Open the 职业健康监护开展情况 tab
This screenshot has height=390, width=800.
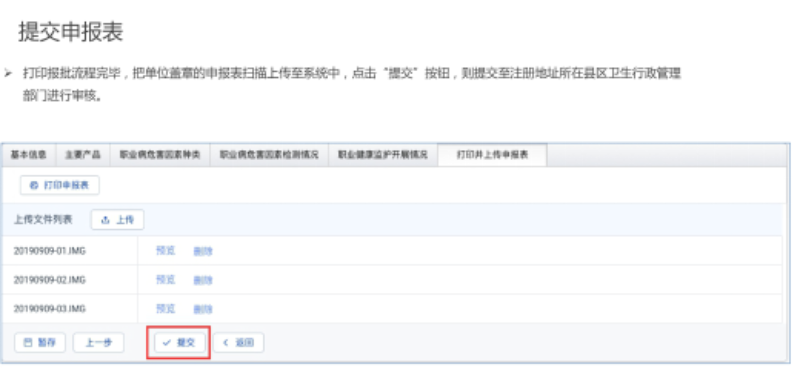point(383,155)
